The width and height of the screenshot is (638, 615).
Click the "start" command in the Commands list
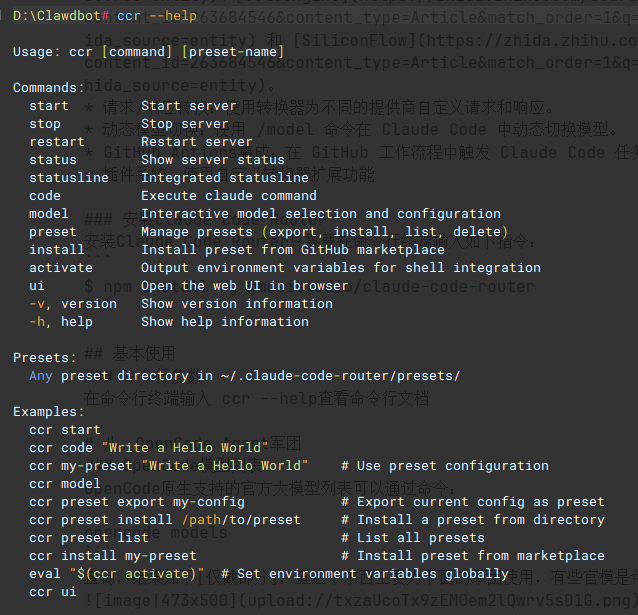49,106
